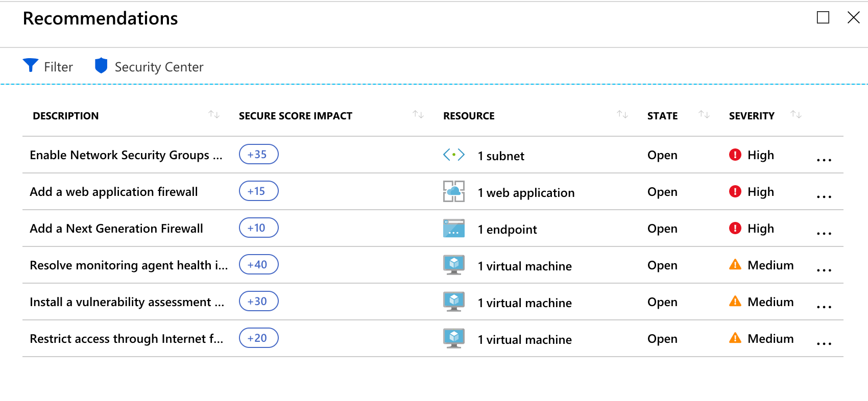This screenshot has width=868, height=401.
Task: Click the Filter funnel icon
Action: (31, 65)
